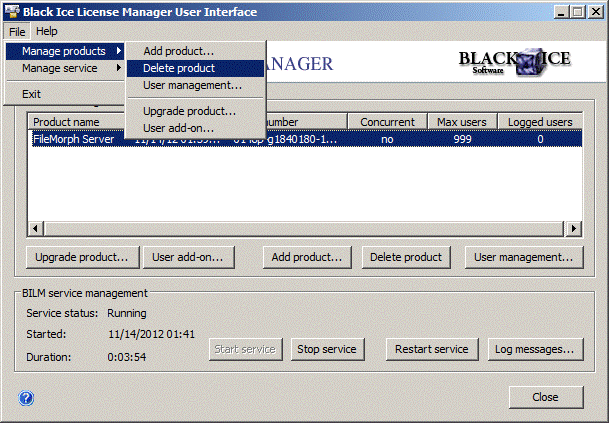Click the grayed-out Start service button

click(x=245, y=349)
